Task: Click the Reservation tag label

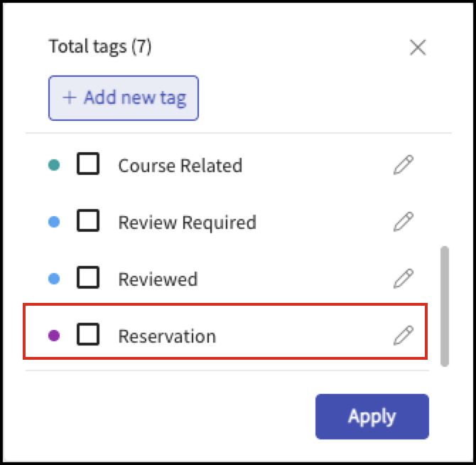Action: click(x=167, y=336)
